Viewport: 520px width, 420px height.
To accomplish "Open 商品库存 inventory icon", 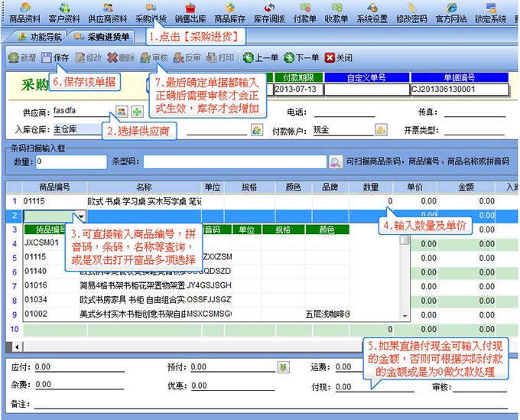I will [230, 13].
